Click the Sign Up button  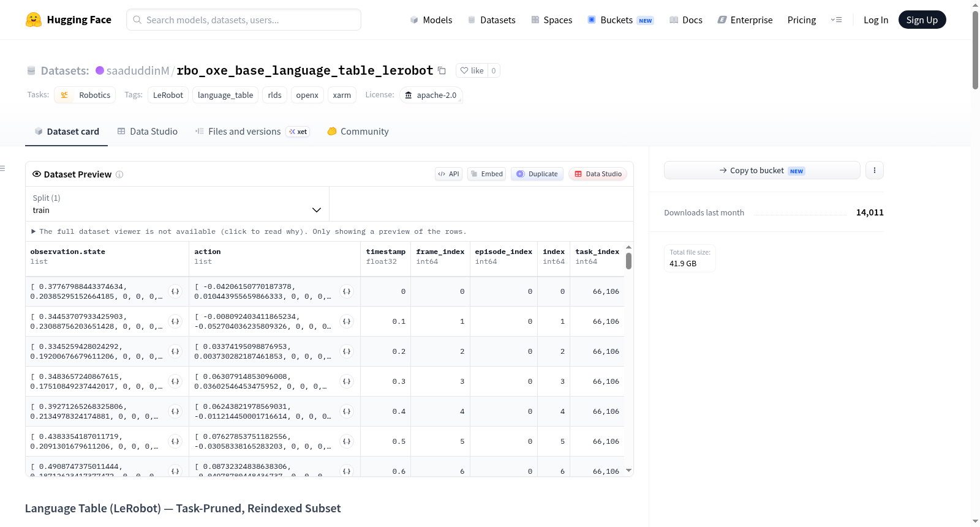922,20
